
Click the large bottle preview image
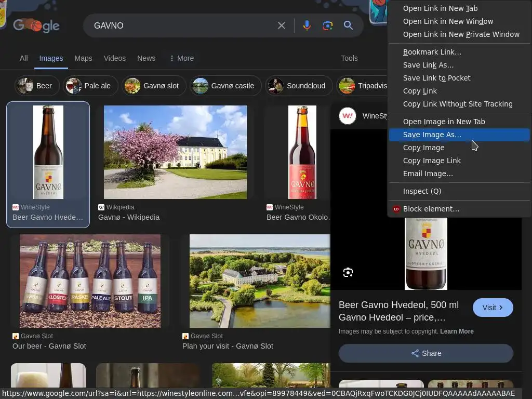coord(426,254)
